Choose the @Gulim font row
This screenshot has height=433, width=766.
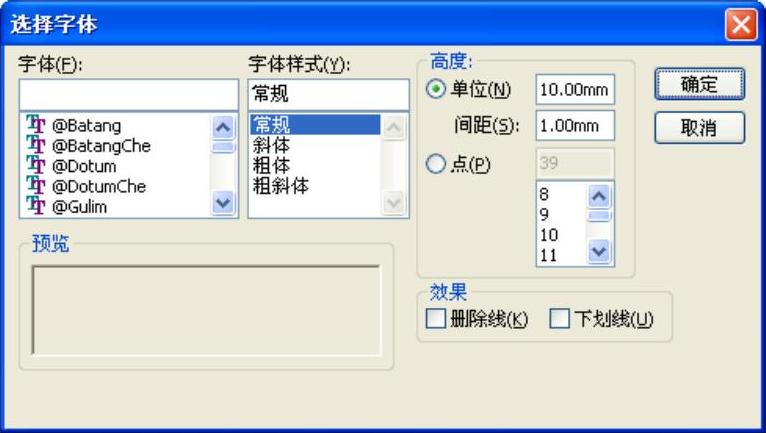(x=79, y=207)
